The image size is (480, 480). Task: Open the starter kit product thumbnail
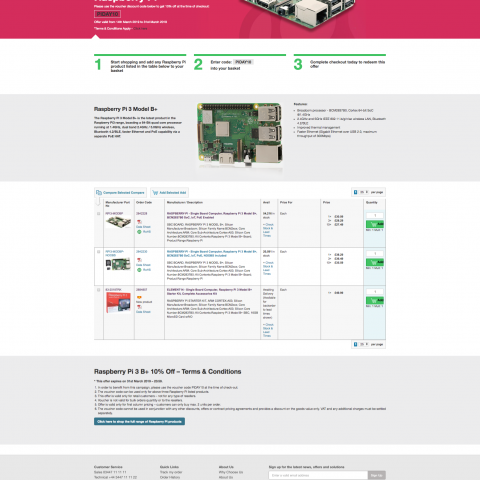pyautogui.click(x=118, y=302)
